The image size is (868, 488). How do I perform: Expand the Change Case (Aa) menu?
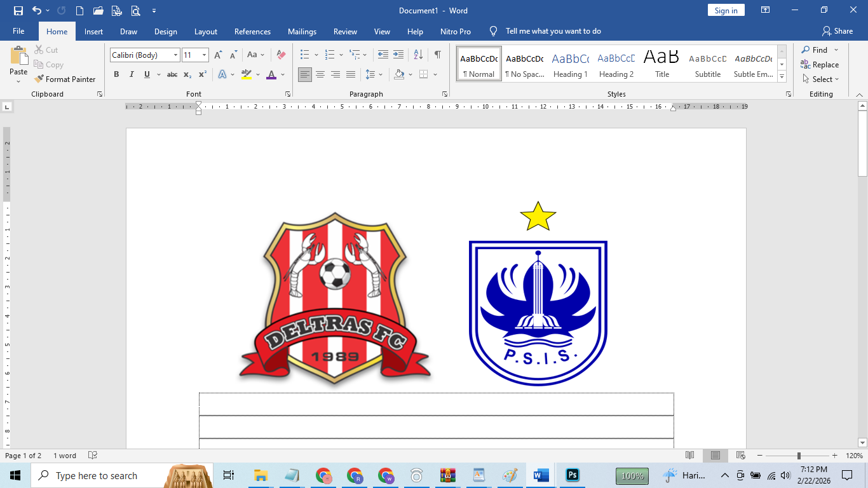[x=256, y=55]
